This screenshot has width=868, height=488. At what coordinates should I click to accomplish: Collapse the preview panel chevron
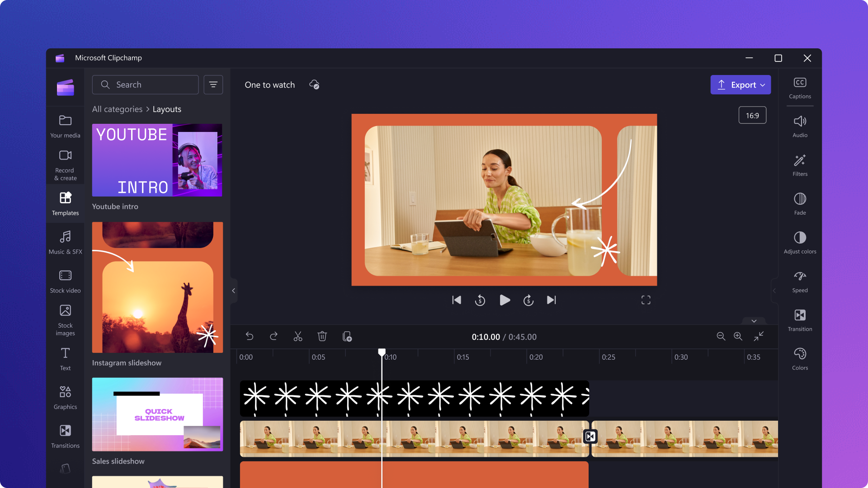point(754,320)
